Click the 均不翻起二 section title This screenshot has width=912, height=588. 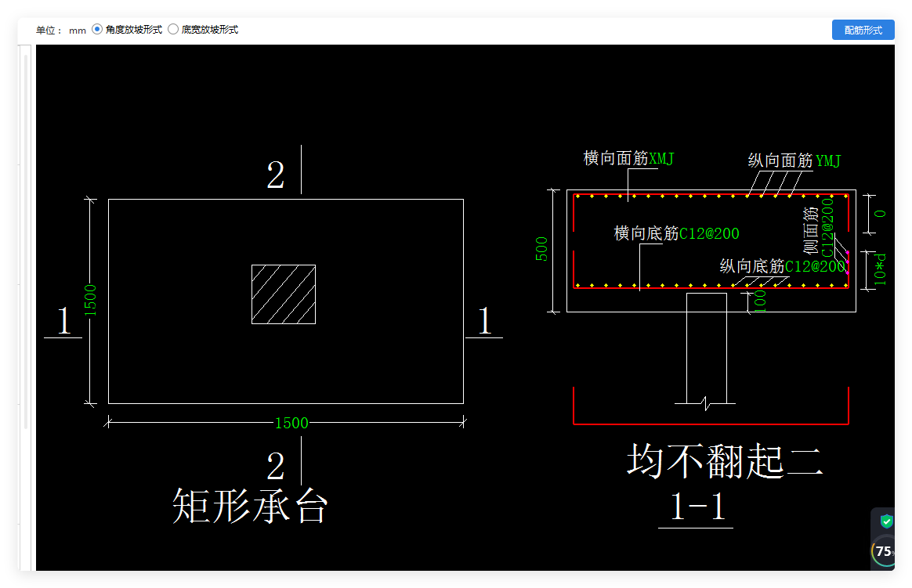pos(725,460)
